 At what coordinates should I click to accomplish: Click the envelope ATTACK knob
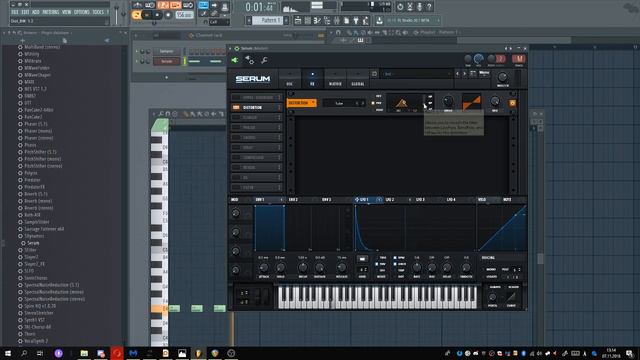[x=264, y=268]
